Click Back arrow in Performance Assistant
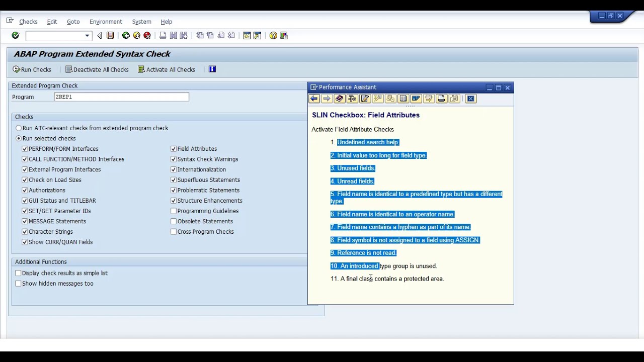 click(x=314, y=99)
